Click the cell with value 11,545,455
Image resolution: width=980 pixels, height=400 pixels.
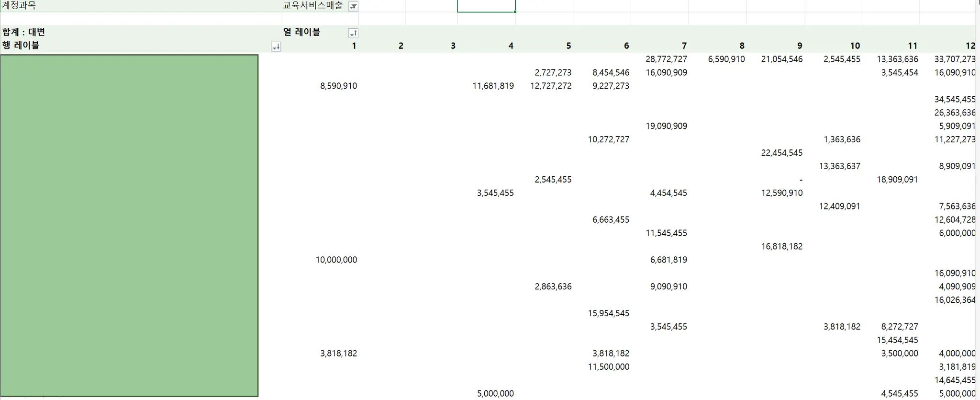[x=666, y=233]
